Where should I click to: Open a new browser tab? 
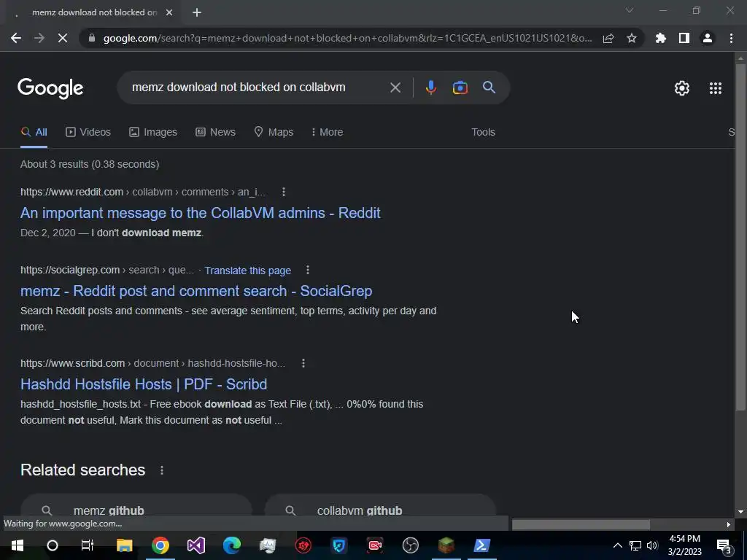(x=197, y=12)
